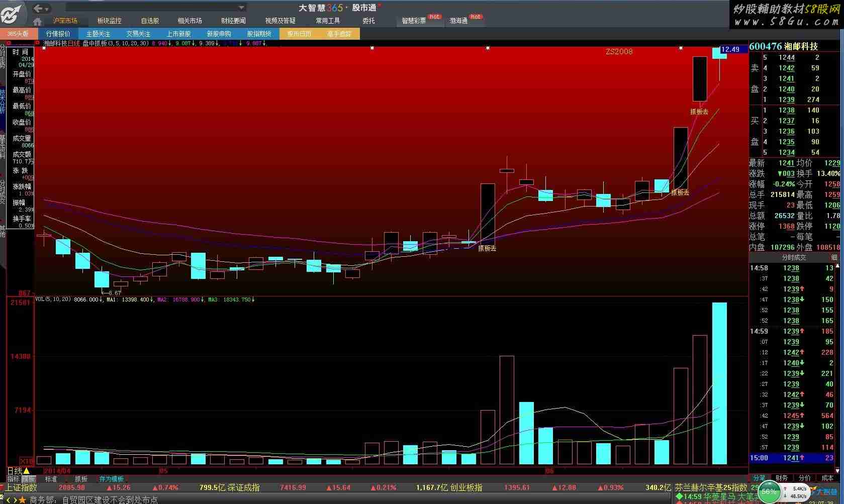The image size is (844, 504).
Task: Open the 常用工具 menu
Action: pyautogui.click(x=328, y=21)
